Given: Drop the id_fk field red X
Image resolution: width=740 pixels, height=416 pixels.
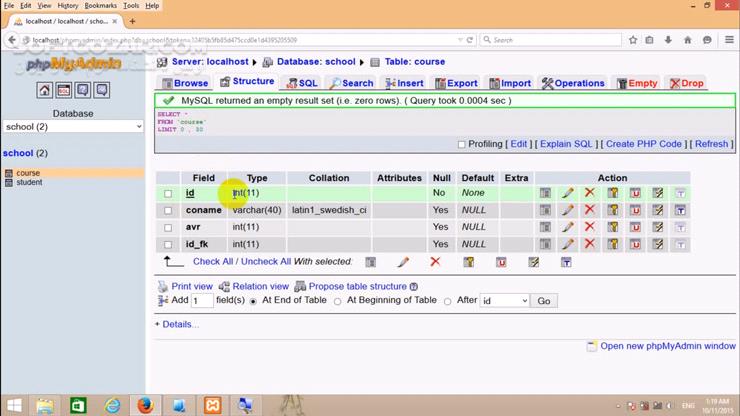Looking at the screenshot, I should point(590,243).
